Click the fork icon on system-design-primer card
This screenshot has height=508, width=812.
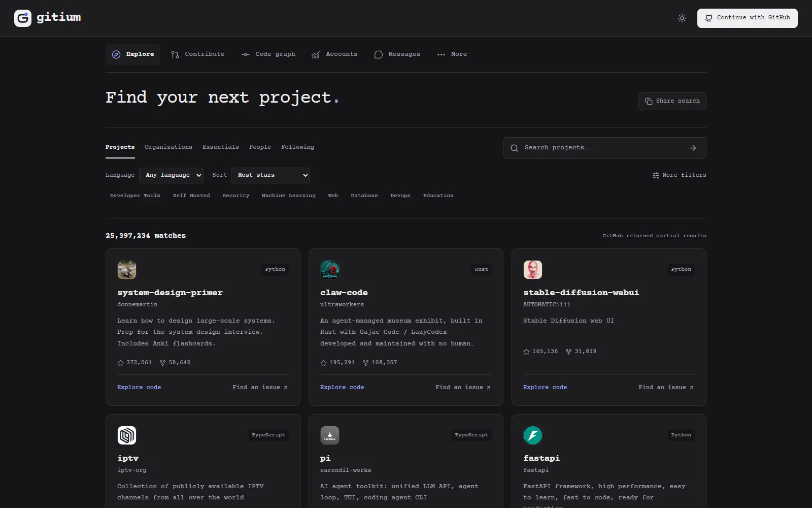coord(162,363)
